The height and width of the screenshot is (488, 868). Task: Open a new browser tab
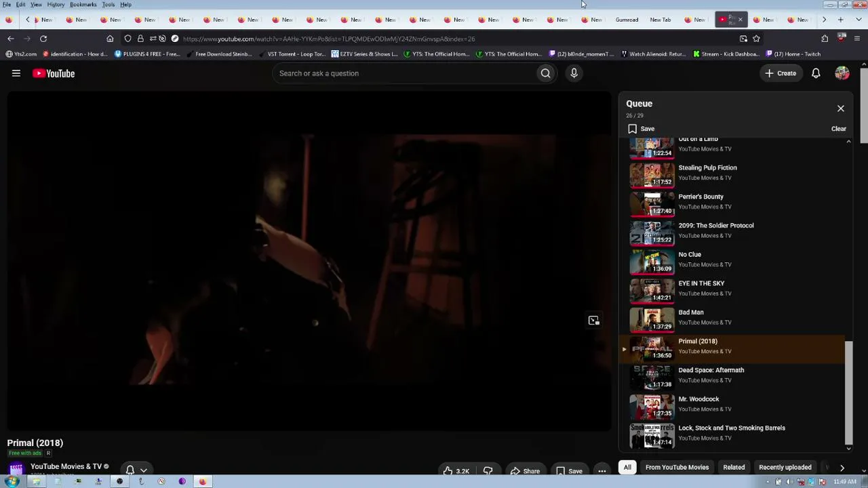[841, 20]
